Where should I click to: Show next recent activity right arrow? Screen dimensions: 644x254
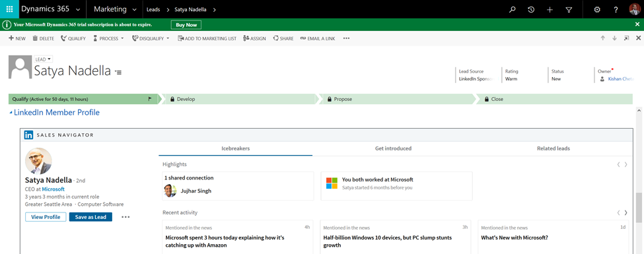point(626,213)
